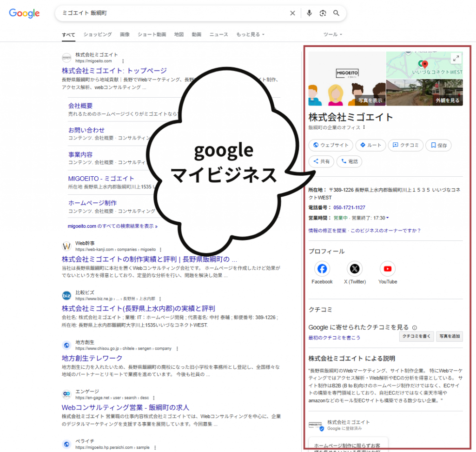Open the X (Twitter) profile icon

(355, 269)
